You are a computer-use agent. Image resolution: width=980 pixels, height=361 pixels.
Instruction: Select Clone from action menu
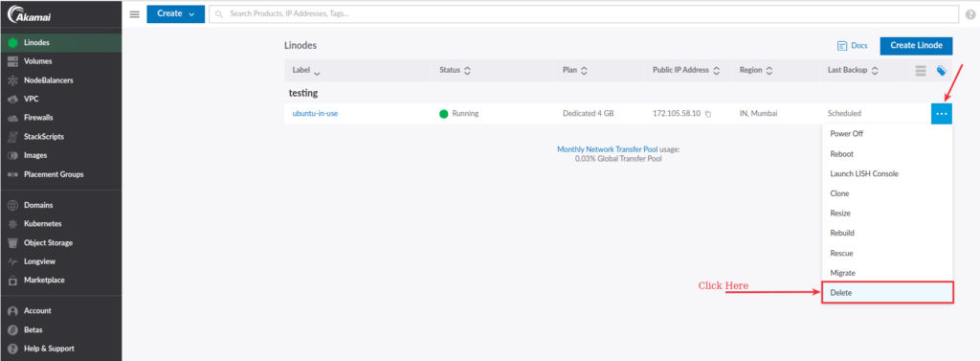point(887,194)
